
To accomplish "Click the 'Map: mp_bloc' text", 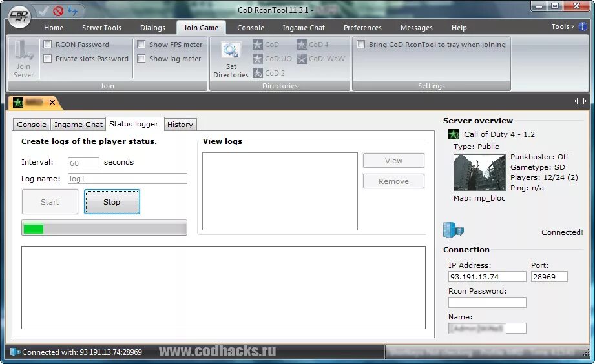I will pos(479,198).
